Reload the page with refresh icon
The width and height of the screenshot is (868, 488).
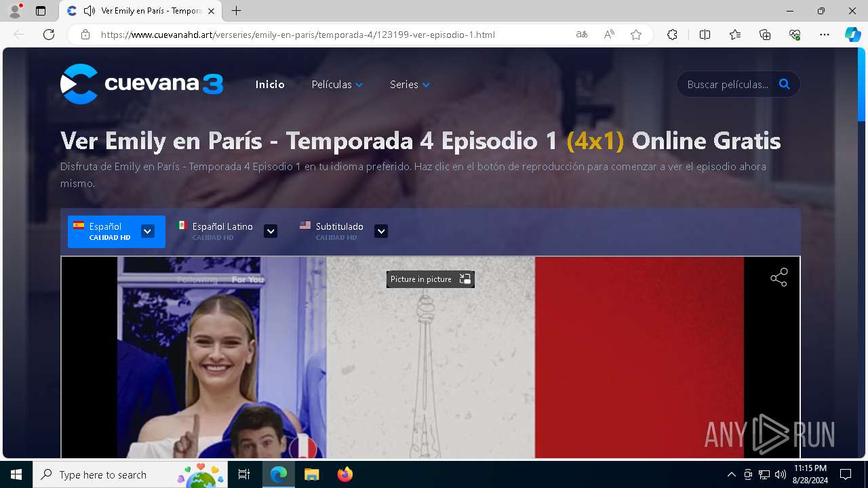(49, 35)
